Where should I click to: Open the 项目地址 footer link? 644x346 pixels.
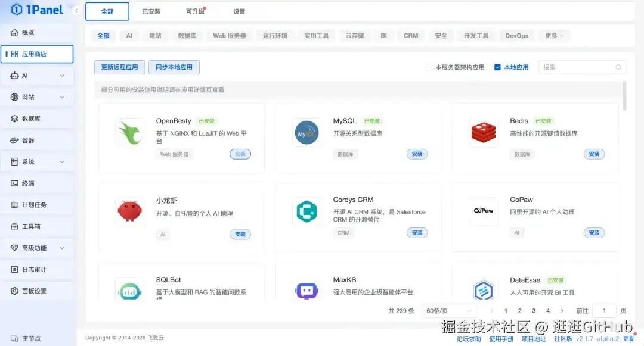coord(534,339)
